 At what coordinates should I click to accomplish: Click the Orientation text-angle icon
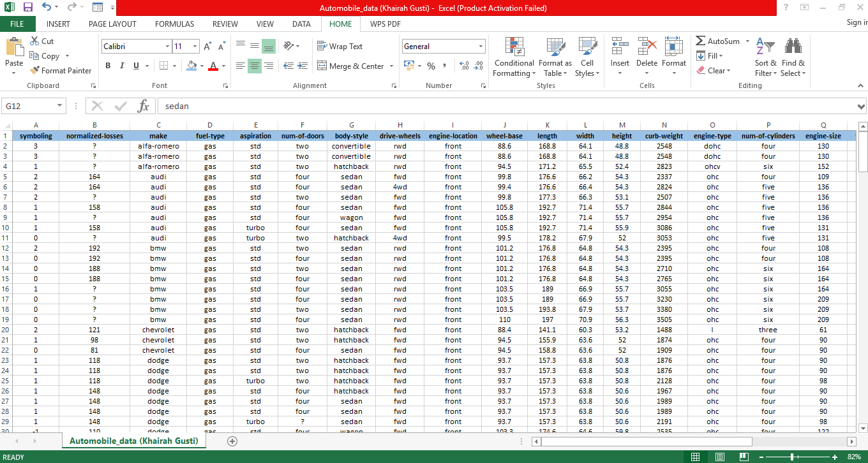288,46
